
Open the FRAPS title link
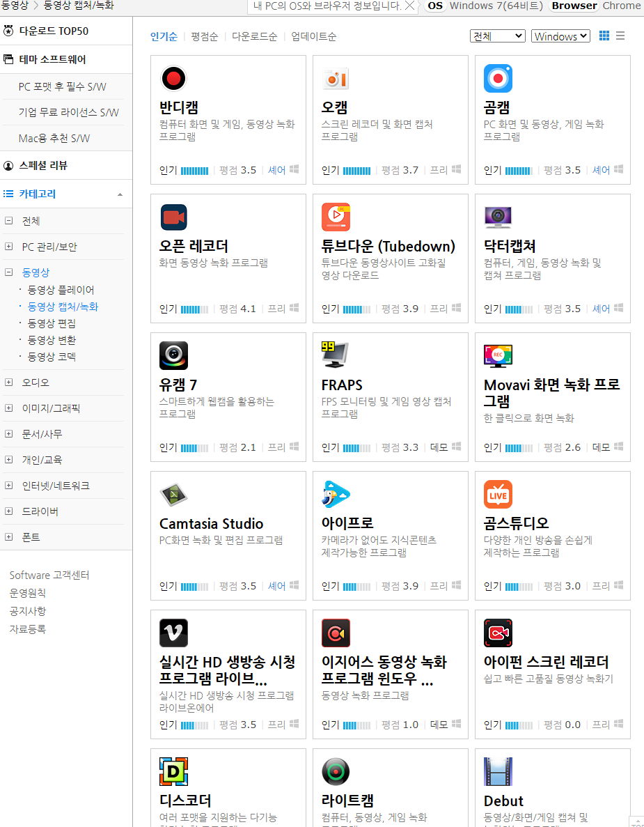[x=342, y=385]
